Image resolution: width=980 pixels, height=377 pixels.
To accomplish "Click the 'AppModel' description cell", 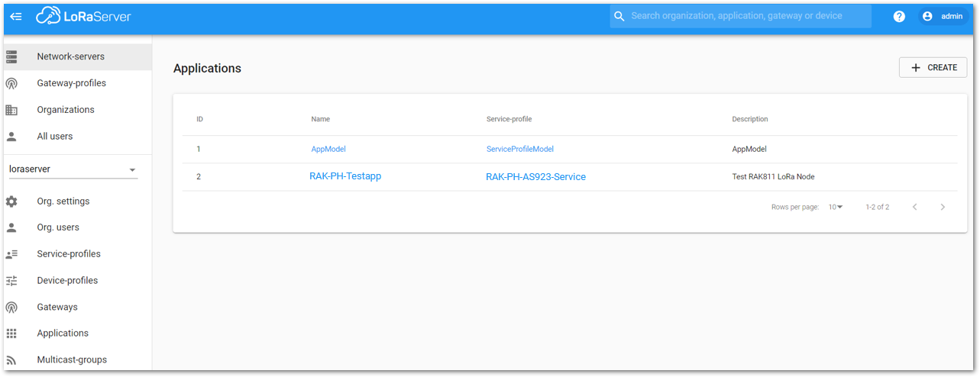I will click(749, 150).
